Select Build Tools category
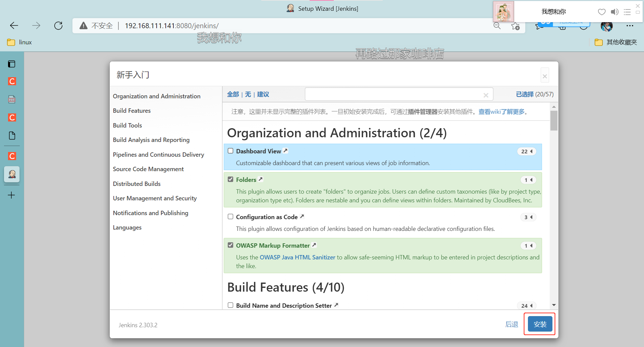Viewport: 644px width, 347px height. click(127, 126)
